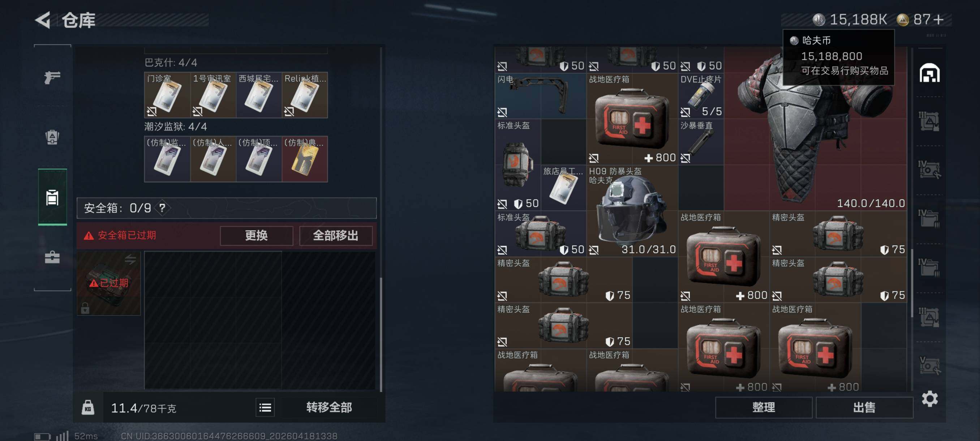Click the back arrow next to 仓库
This screenshot has width=980, height=441.
click(x=43, y=20)
